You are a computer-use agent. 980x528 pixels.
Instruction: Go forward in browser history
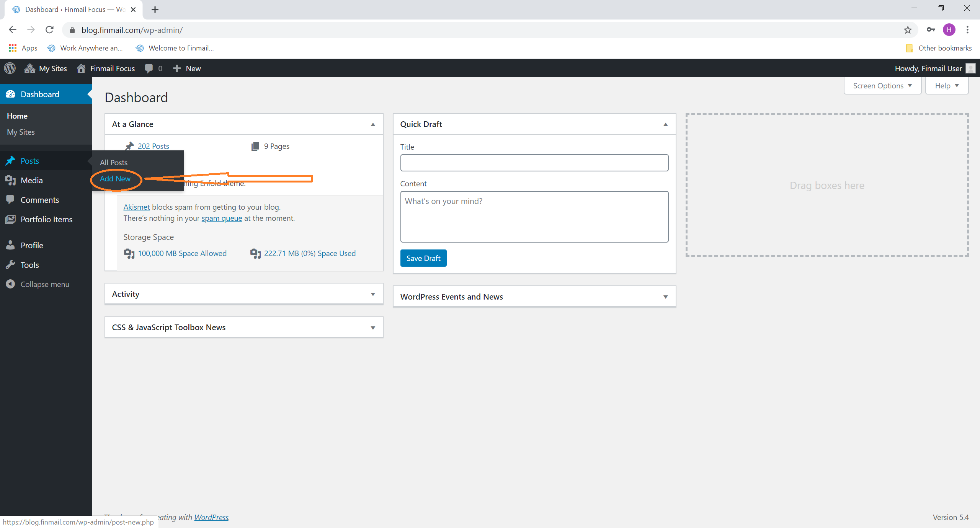pos(31,29)
